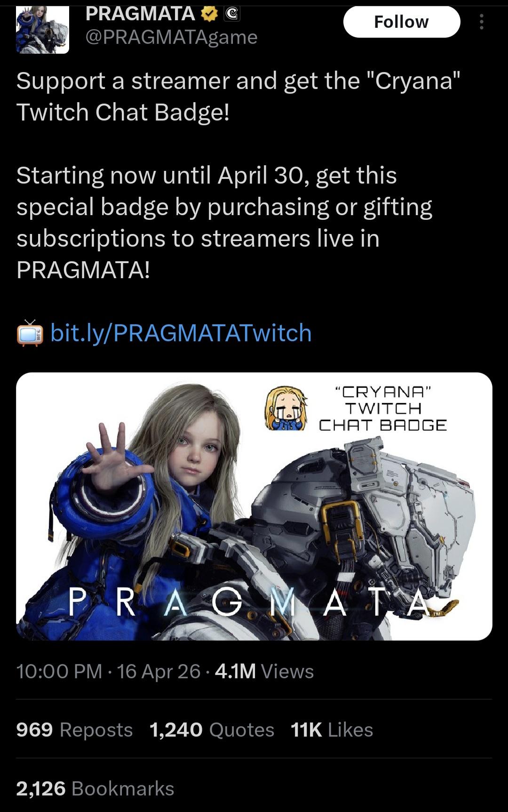Show the 11K Likes list
This screenshot has width=508, height=812.
pos(332,730)
